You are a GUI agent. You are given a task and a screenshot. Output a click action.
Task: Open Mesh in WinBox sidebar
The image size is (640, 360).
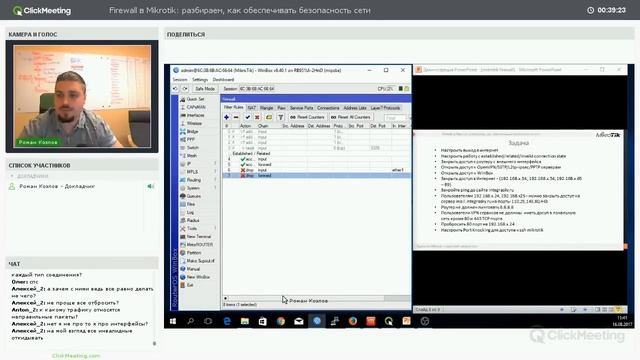(x=189, y=156)
